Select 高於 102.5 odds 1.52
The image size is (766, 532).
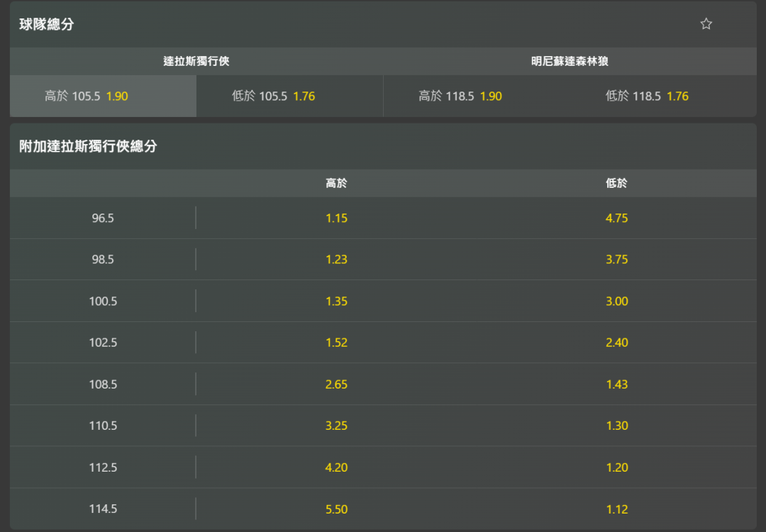[x=336, y=343]
